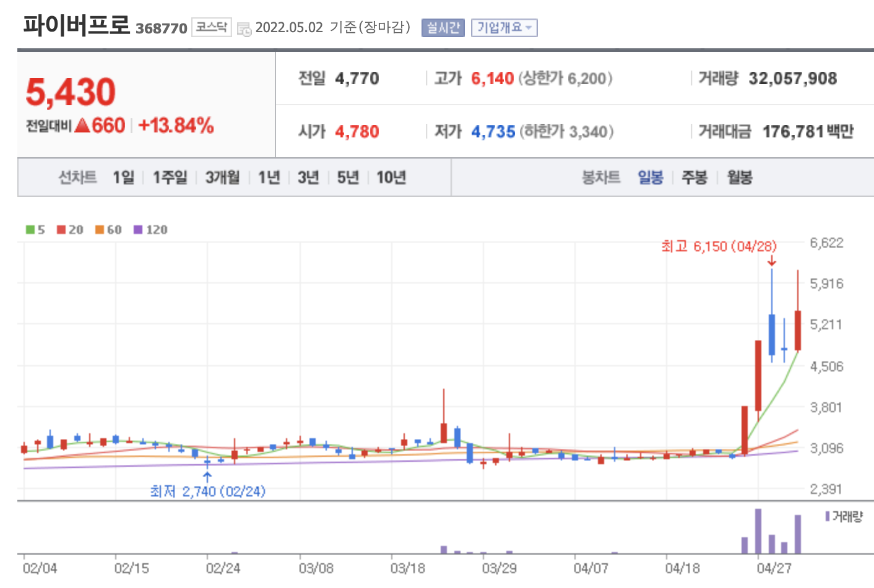This screenshot has width=874, height=588.
Task: Click the calendar clock icon beside the date
Action: pyautogui.click(x=244, y=29)
